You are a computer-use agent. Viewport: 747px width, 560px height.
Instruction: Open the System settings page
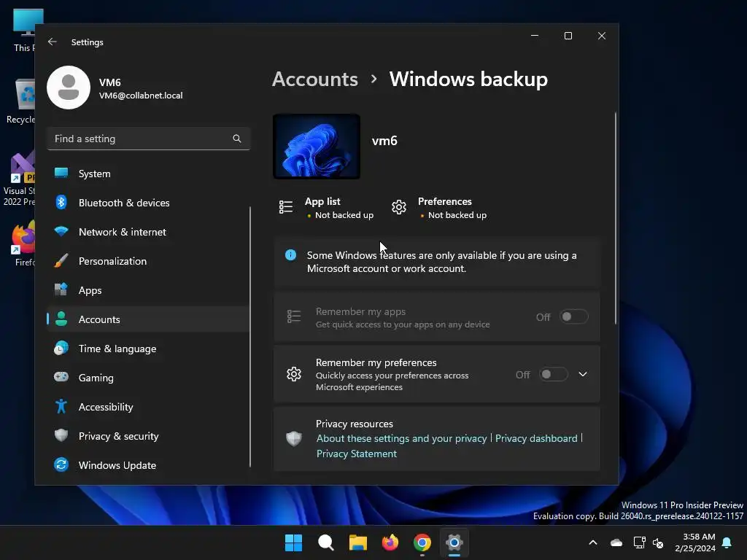click(149, 174)
